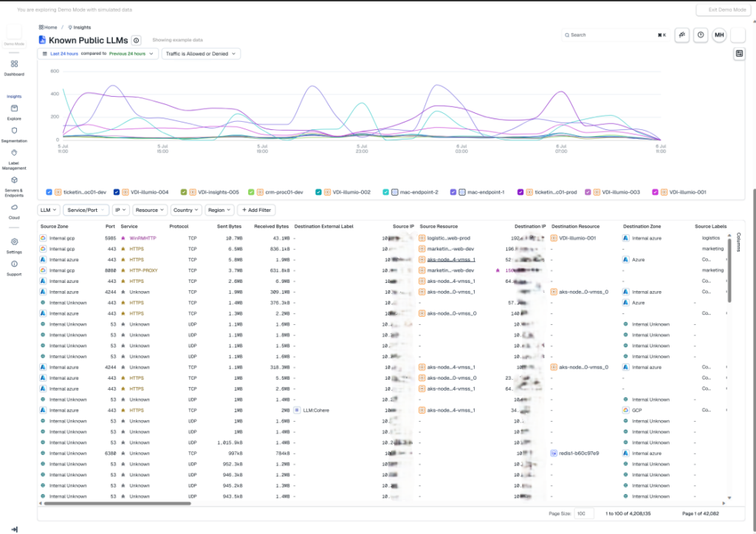This screenshot has width=756, height=534.
Task: Open the Cloud sidebar icon
Action: (x=14, y=208)
